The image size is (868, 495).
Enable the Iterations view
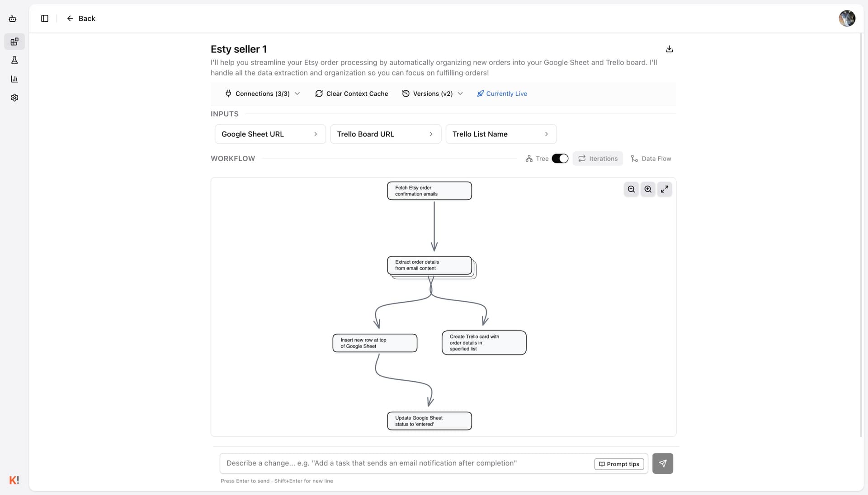click(x=598, y=159)
